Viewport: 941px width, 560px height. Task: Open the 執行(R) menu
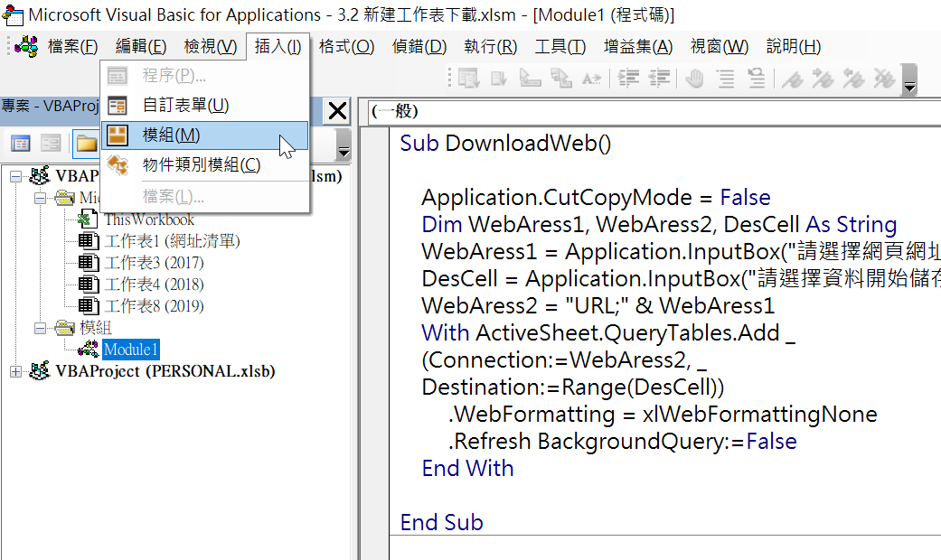(x=490, y=46)
